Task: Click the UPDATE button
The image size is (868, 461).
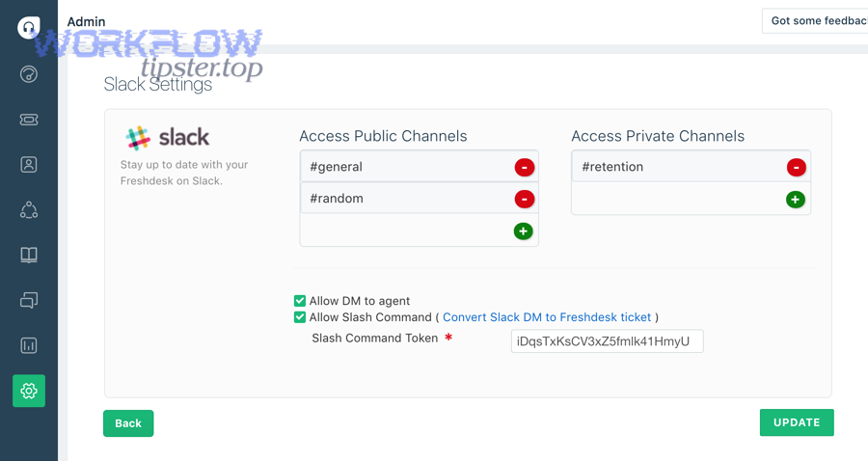Action: point(797,422)
